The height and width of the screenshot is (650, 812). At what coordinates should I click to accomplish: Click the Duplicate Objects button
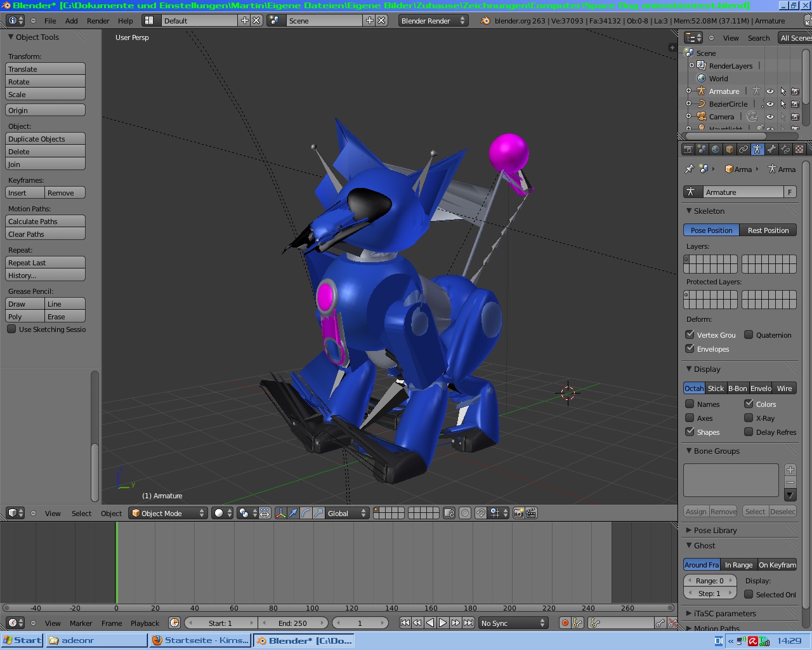(45, 139)
